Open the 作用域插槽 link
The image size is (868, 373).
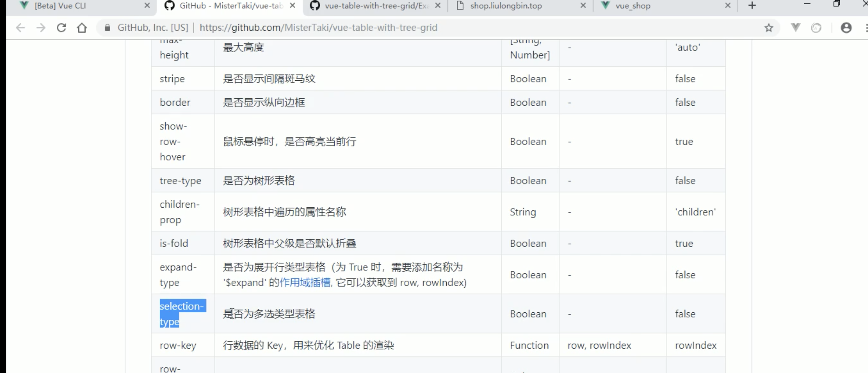pyautogui.click(x=305, y=282)
